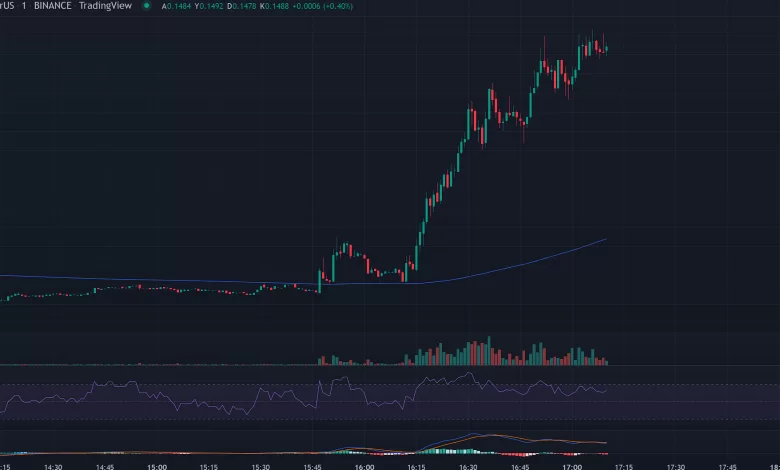
Task: Click the TradingView label in the header
Action: 107,6
